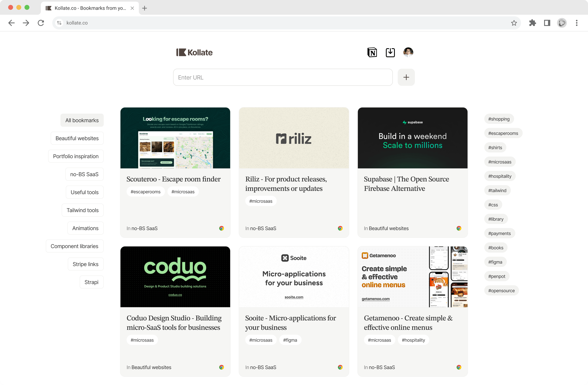Click Chrome source icon on Scouteroo card
Image resolution: width=588 pixels, height=385 pixels.
[221, 228]
